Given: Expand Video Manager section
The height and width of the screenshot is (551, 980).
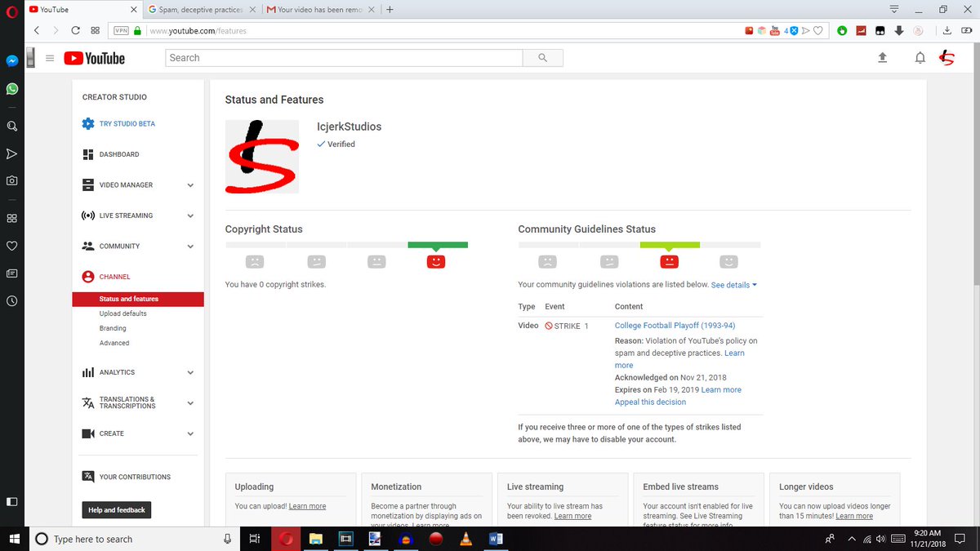Looking at the screenshot, I should coord(190,185).
